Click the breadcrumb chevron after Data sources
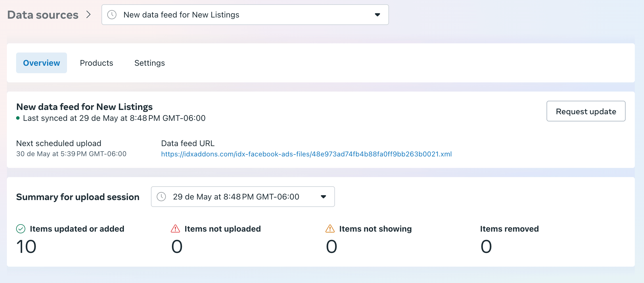The height and width of the screenshot is (283, 644). pyautogui.click(x=89, y=15)
